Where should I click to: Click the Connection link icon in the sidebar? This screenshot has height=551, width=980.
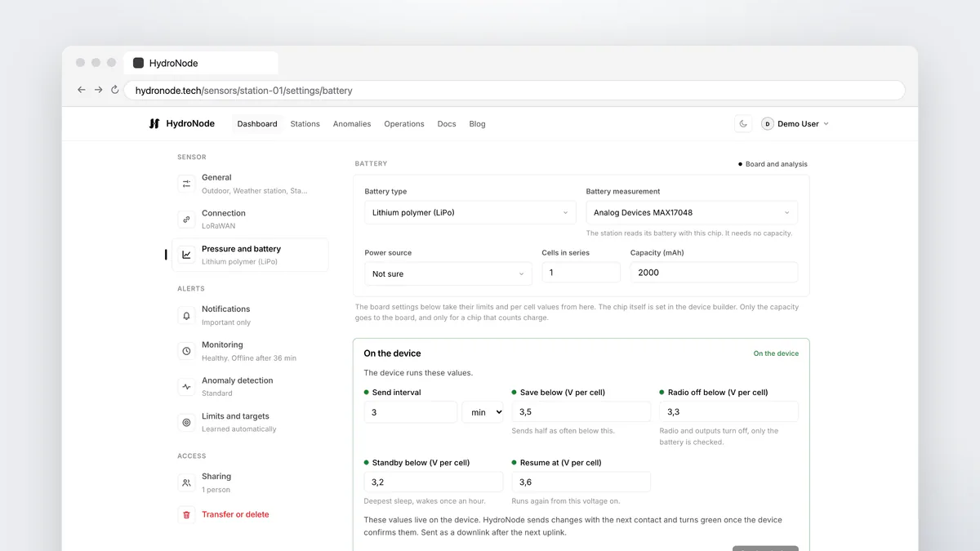coord(186,220)
